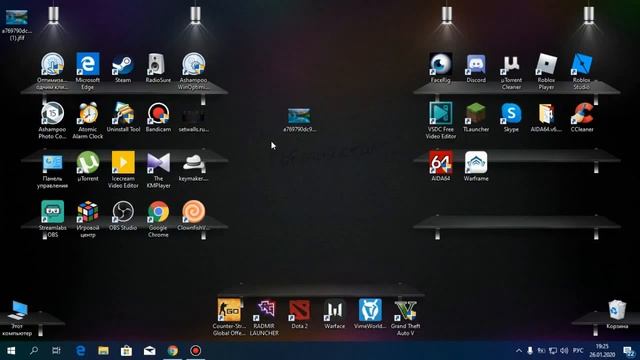Open the network tray icon
The height and width of the screenshot is (360, 640).
[x=553, y=351]
